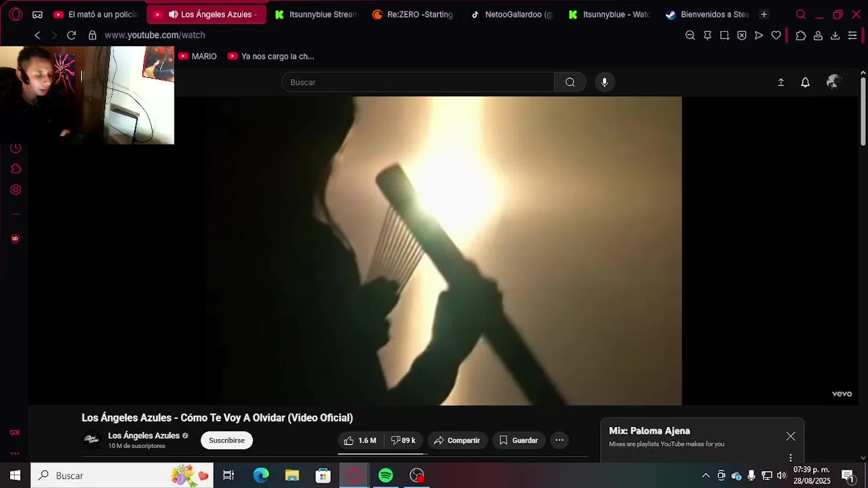Click the browser address bar URL
868x488 pixels.
tap(155, 35)
